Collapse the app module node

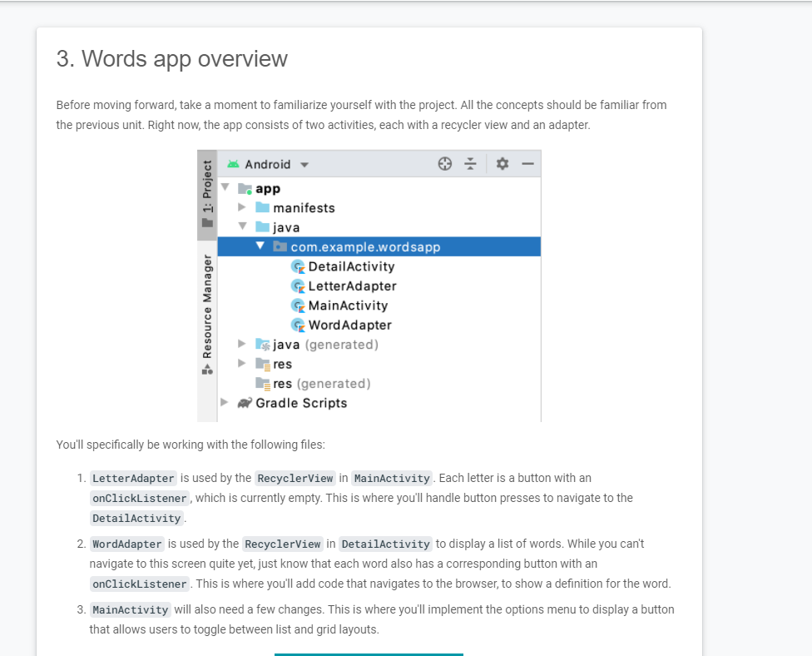coord(225,187)
